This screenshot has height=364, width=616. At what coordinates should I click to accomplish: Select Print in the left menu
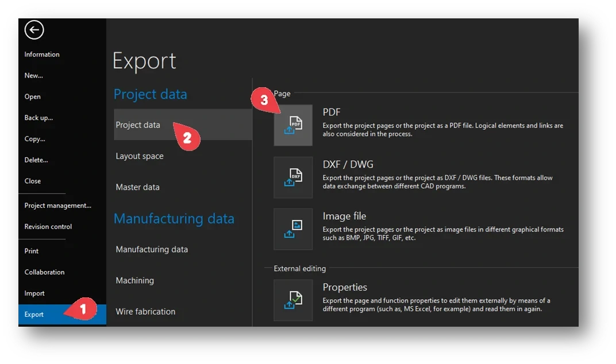click(x=32, y=251)
